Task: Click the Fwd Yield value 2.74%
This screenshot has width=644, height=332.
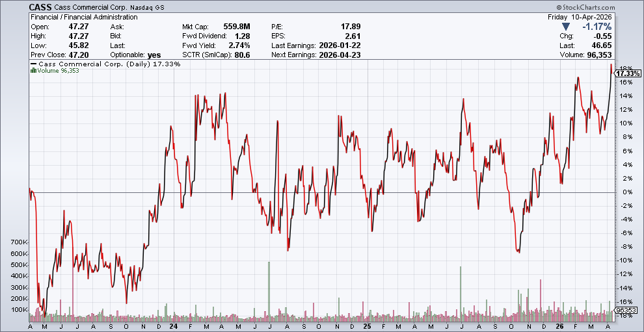Action: point(239,45)
